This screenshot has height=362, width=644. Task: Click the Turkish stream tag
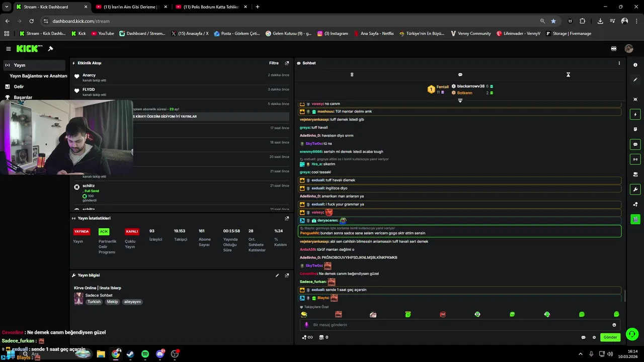tap(94, 302)
